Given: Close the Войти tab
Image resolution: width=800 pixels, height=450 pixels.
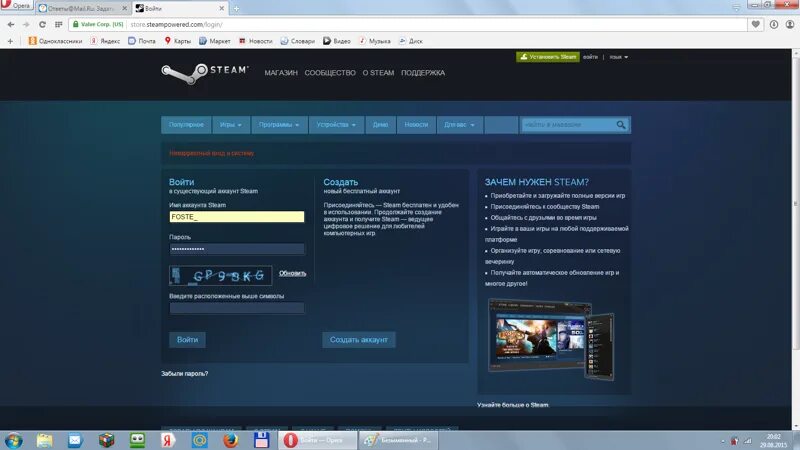Looking at the screenshot, I should click(221, 8).
